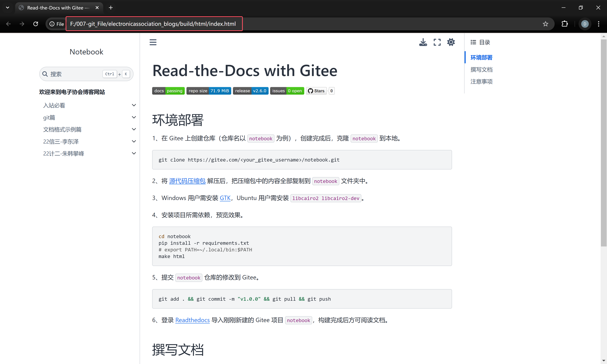The width and height of the screenshot is (607, 364).
Task: Switch theme using the gear-sun icon
Action: point(451,42)
